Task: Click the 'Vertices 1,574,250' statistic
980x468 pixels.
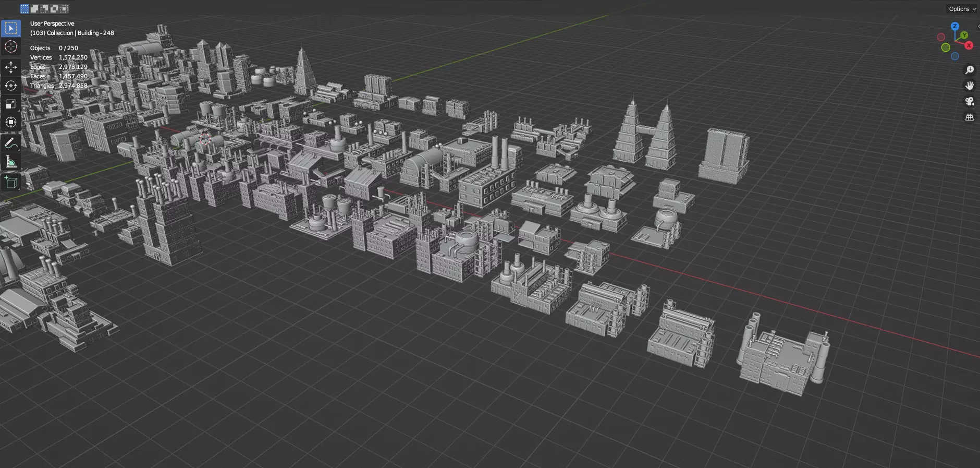Action: pyautogui.click(x=59, y=57)
